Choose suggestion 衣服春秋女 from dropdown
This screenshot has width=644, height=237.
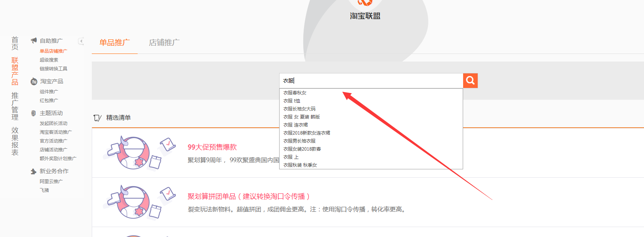pos(295,93)
